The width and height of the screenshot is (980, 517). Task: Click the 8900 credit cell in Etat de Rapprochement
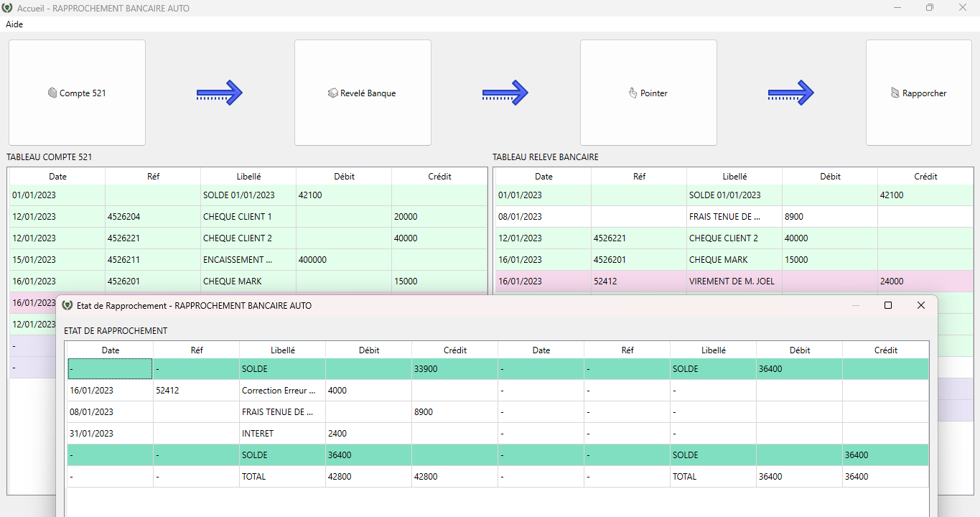point(455,412)
